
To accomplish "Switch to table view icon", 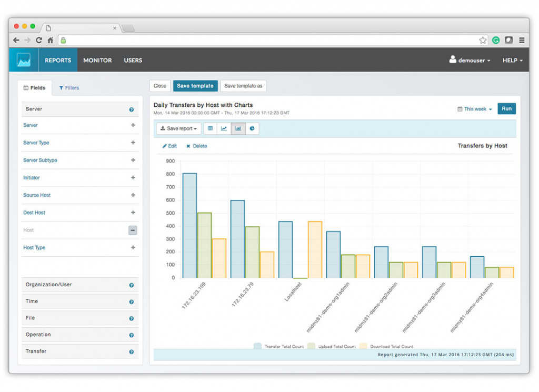I will pyautogui.click(x=210, y=128).
